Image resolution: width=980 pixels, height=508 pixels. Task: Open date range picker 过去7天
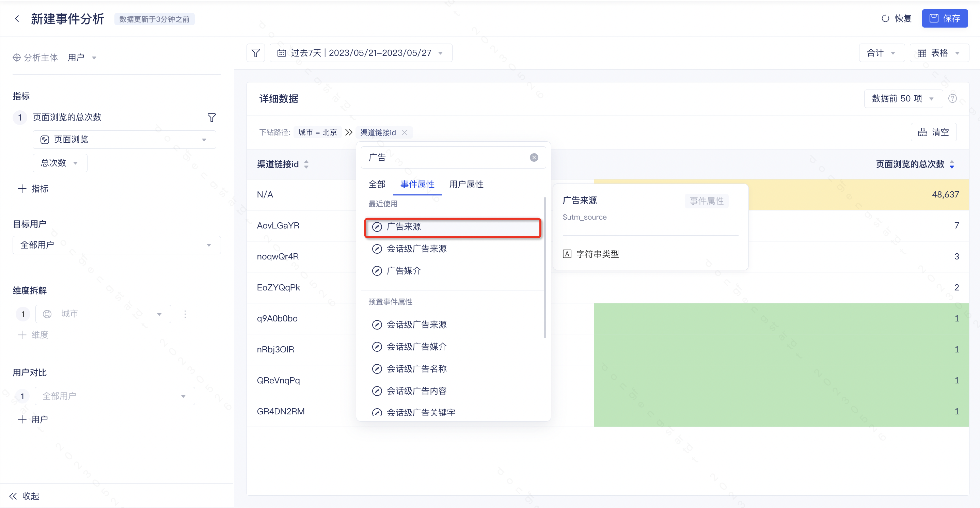361,52
